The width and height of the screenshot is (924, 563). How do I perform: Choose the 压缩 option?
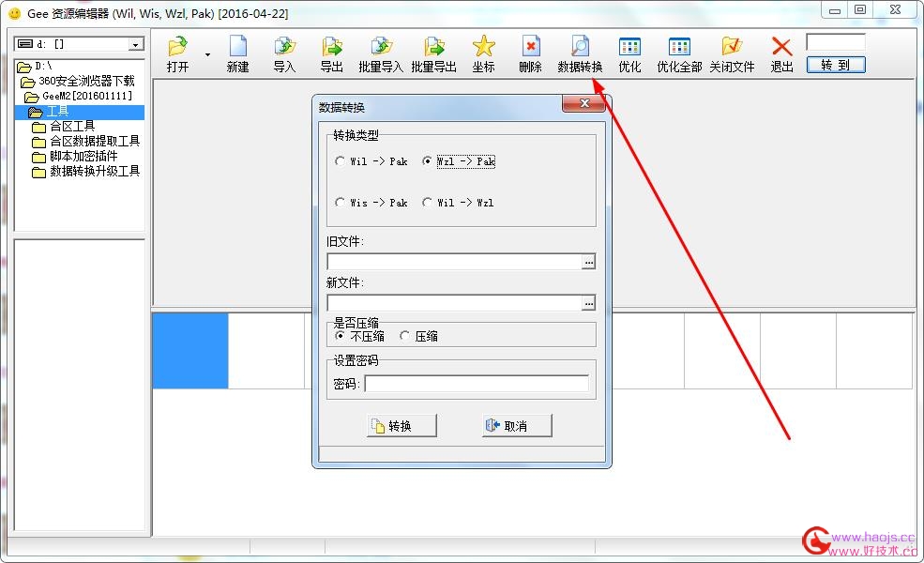(x=418, y=336)
